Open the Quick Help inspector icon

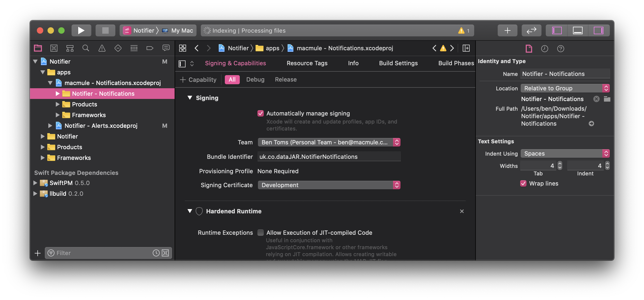click(x=560, y=49)
